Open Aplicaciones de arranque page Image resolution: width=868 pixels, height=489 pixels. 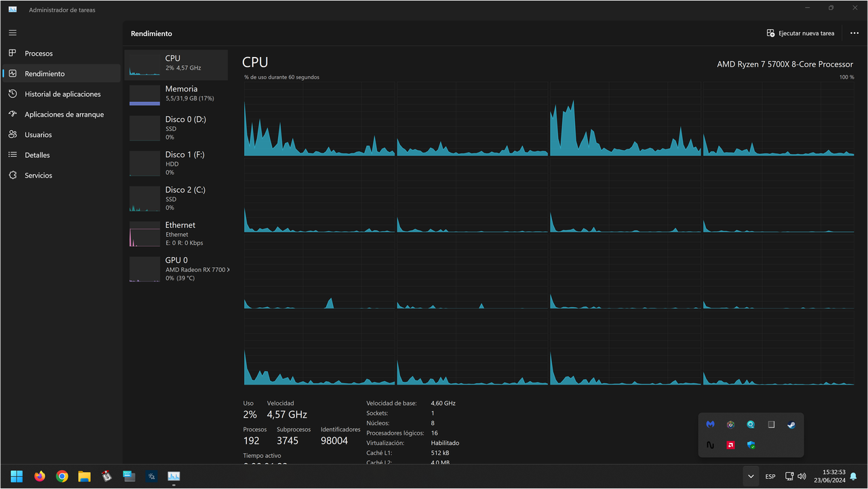pyautogui.click(x=61, y=114)
